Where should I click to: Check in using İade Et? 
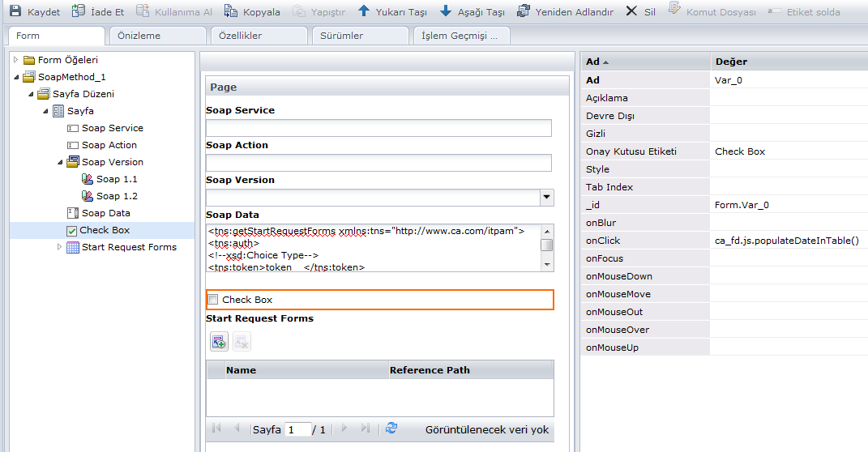point(79,11)
